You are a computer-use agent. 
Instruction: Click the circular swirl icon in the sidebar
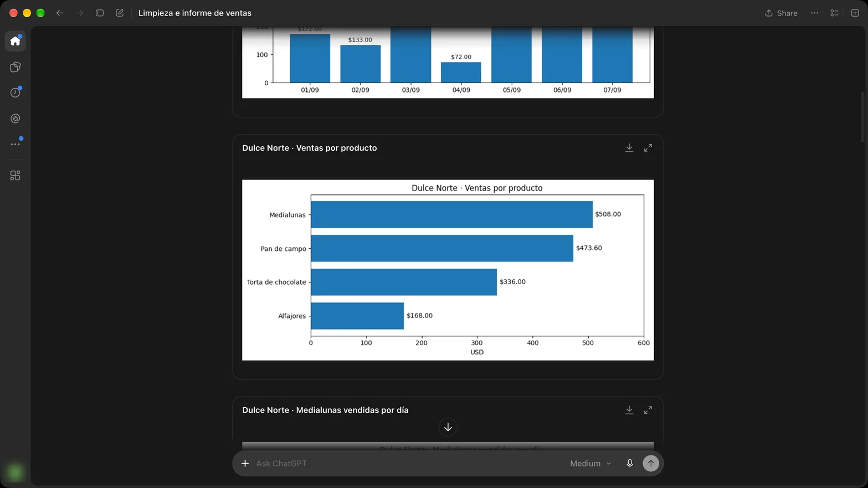click(x=16, y=119)
